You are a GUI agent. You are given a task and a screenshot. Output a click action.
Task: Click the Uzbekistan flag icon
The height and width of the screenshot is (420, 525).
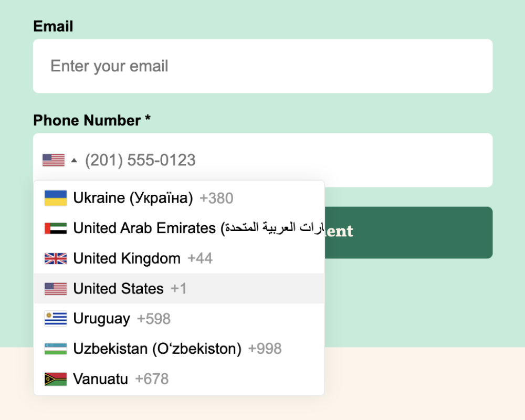56,349
